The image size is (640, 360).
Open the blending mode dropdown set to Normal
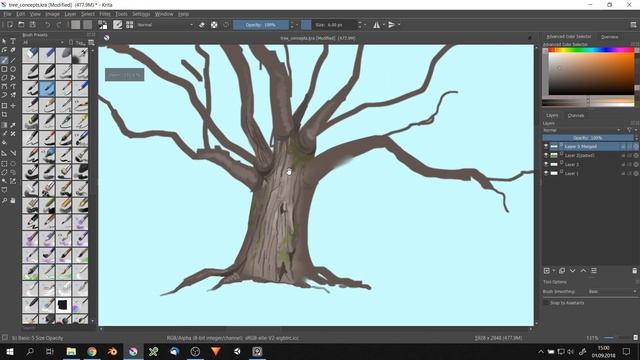[165, 25]
